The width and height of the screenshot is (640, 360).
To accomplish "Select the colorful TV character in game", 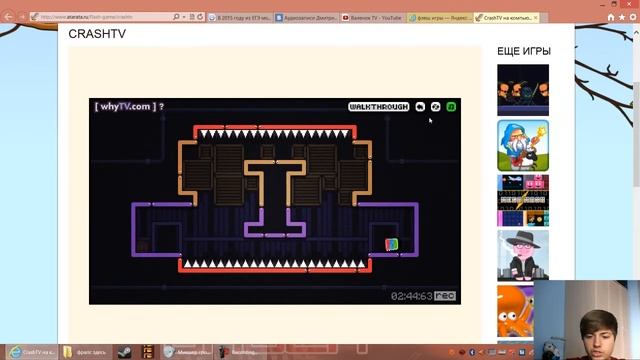I will tap(391, 244).
